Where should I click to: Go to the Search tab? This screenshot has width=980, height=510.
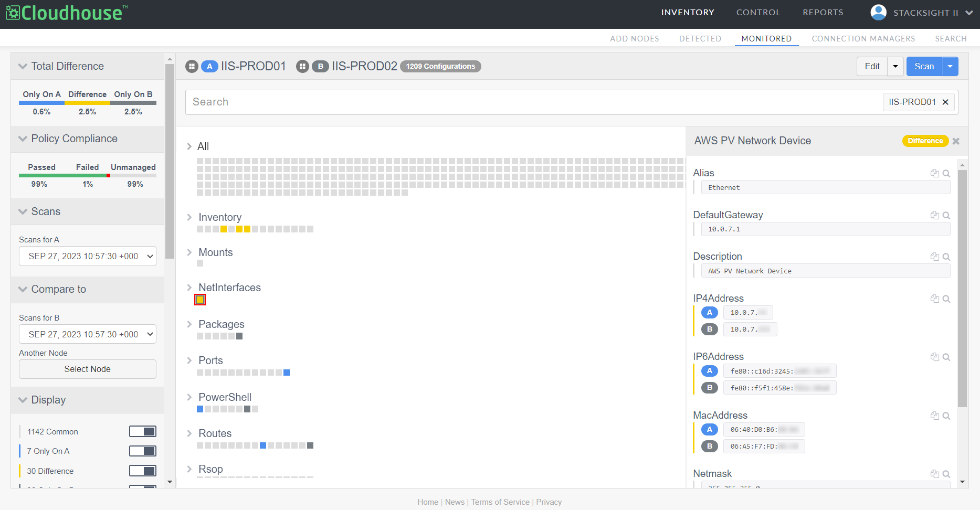(951, 39)
